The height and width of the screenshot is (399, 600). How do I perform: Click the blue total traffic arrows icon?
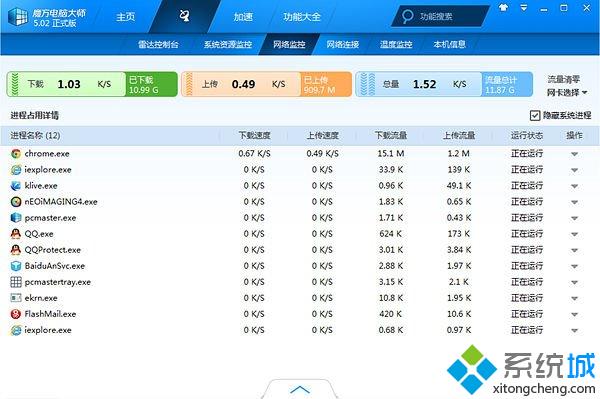368,84
